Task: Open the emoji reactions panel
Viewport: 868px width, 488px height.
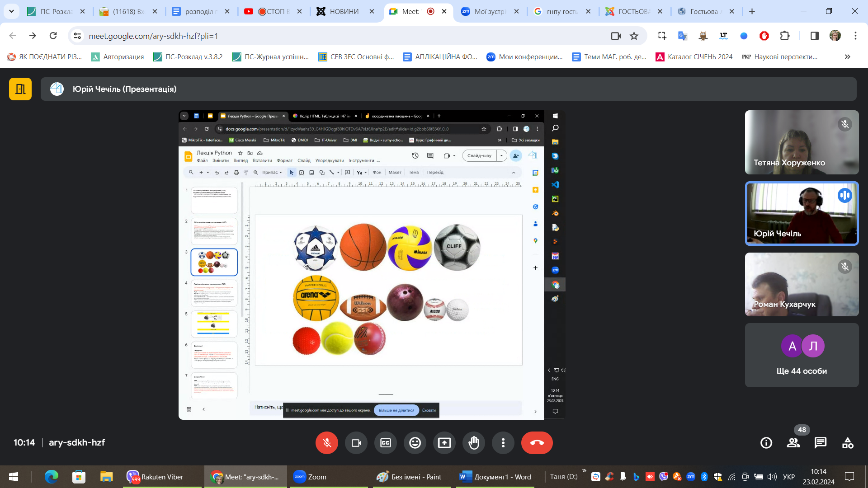Action: click(x=415, y=443)
